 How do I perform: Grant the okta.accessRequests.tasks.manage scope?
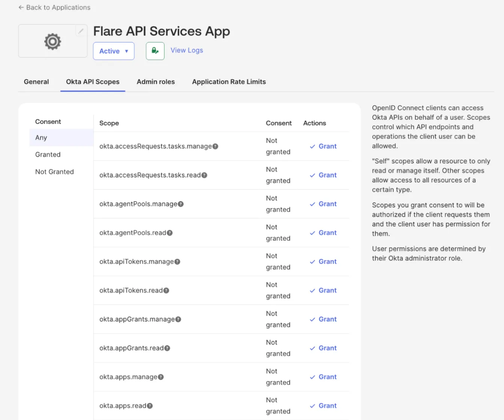(323, 146)
